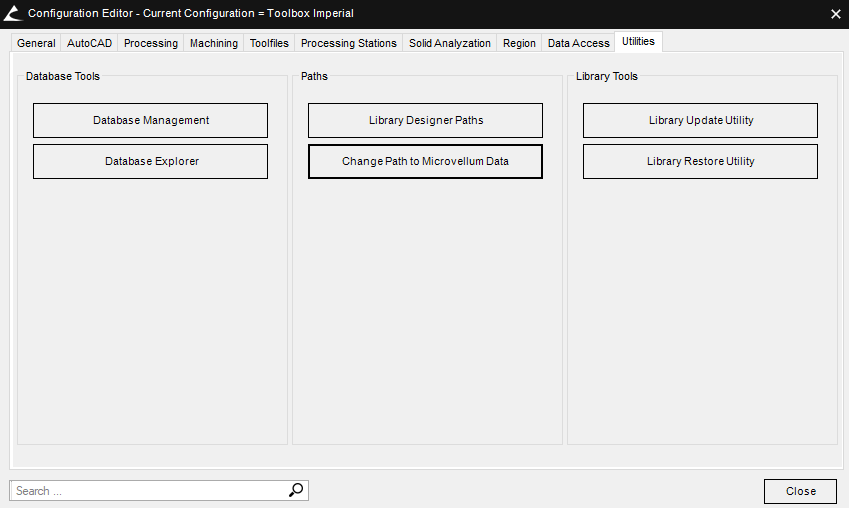849x508 pixels.
Task: Select the Region tab
Action: [519, 43]
